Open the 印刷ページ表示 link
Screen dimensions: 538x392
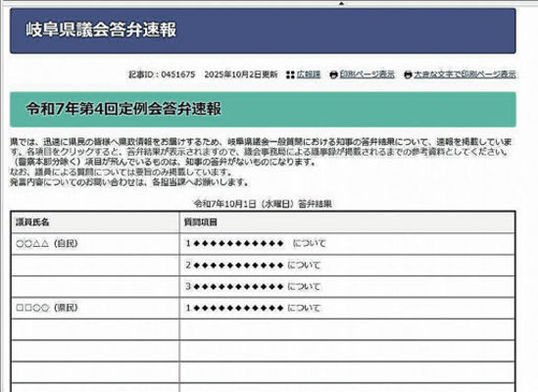click(x=367, y=74)
